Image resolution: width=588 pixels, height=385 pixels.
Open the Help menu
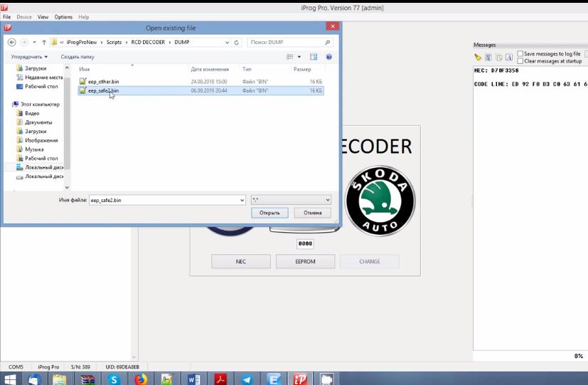tap(84, 17)
